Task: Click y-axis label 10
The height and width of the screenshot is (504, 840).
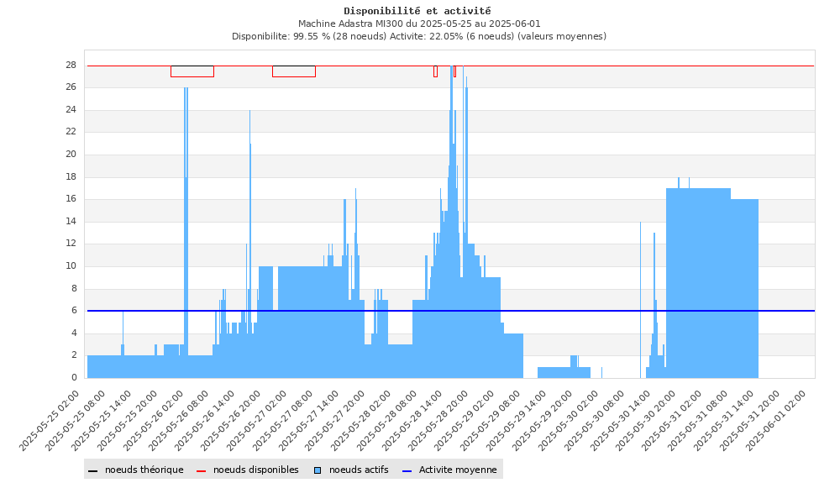Action: (71, 265)
